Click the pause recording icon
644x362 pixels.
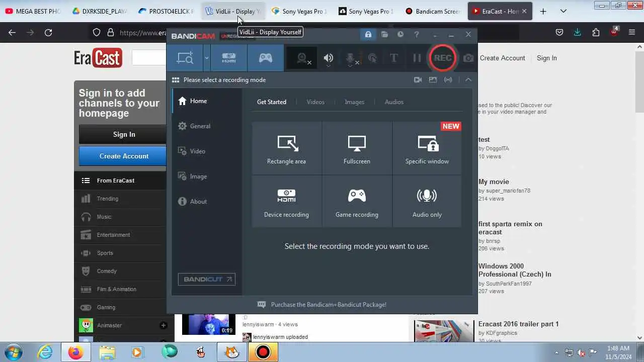417,58
